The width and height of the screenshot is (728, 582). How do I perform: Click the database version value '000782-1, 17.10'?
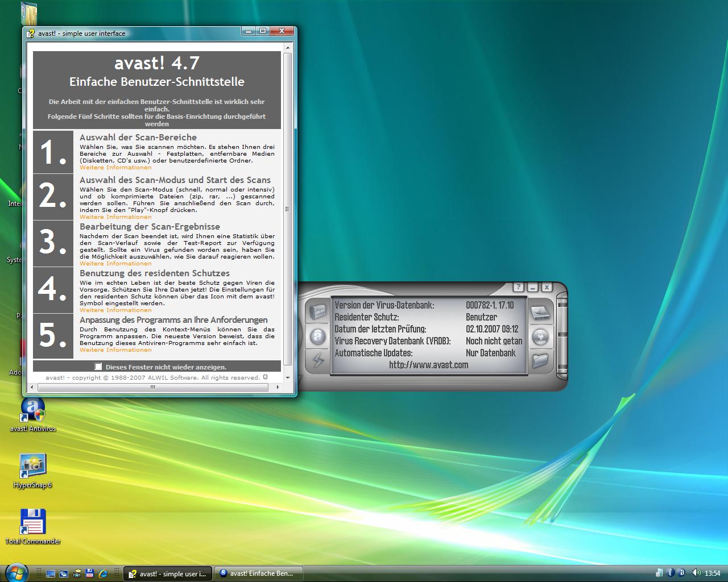pyautogui.click(x=490, y=305)
